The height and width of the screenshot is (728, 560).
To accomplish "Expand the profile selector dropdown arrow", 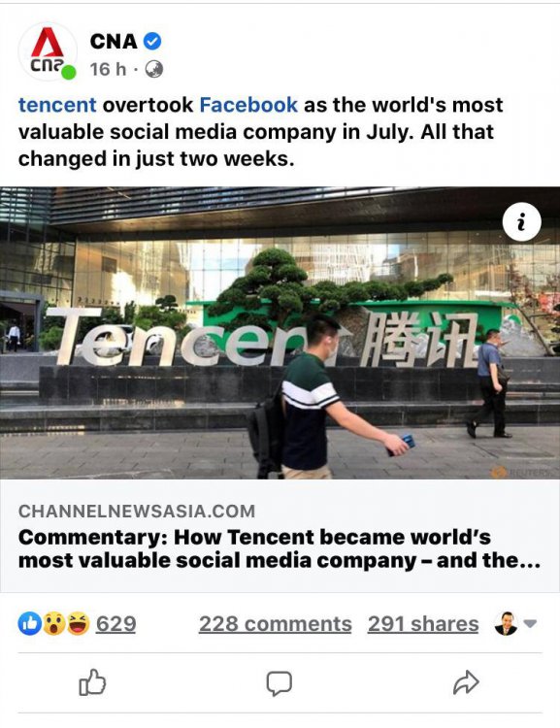I will pyautogui.click(x=530, y=623).
